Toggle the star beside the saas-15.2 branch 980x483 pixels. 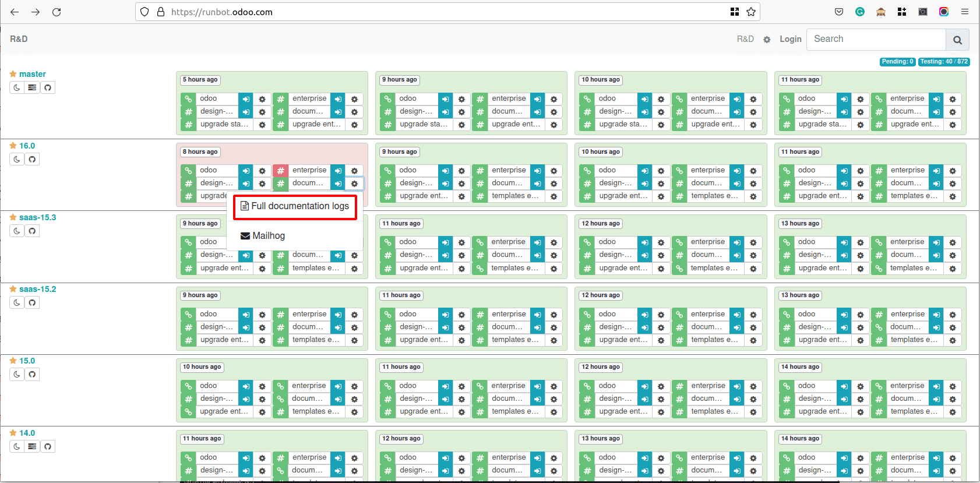[13, 289]
